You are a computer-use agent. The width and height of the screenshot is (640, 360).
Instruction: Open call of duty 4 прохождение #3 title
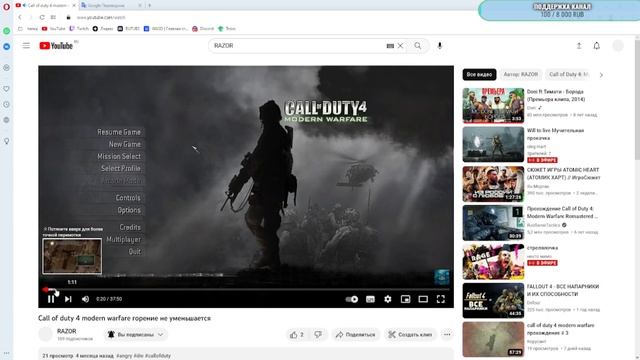click(560, 329)
